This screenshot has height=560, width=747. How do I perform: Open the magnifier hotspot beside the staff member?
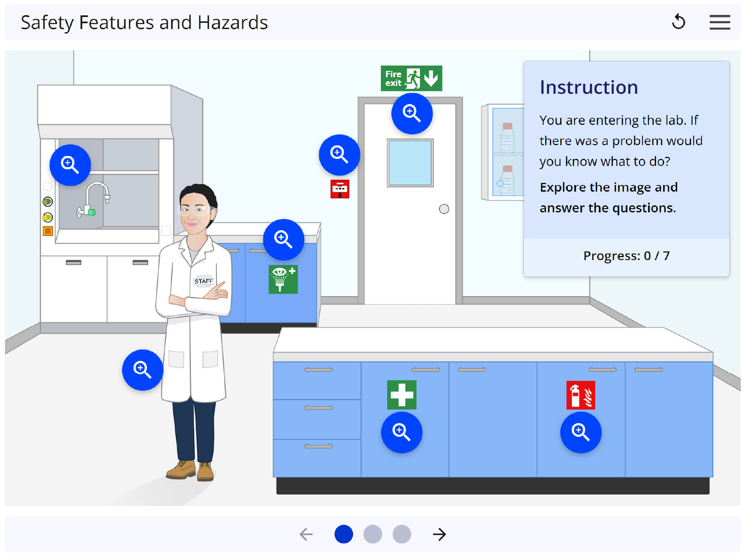(x=143, y=370)
